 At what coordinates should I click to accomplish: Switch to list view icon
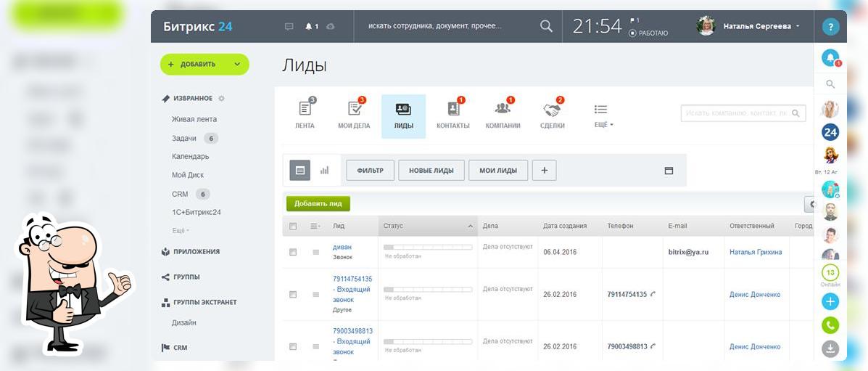(300, 170)
